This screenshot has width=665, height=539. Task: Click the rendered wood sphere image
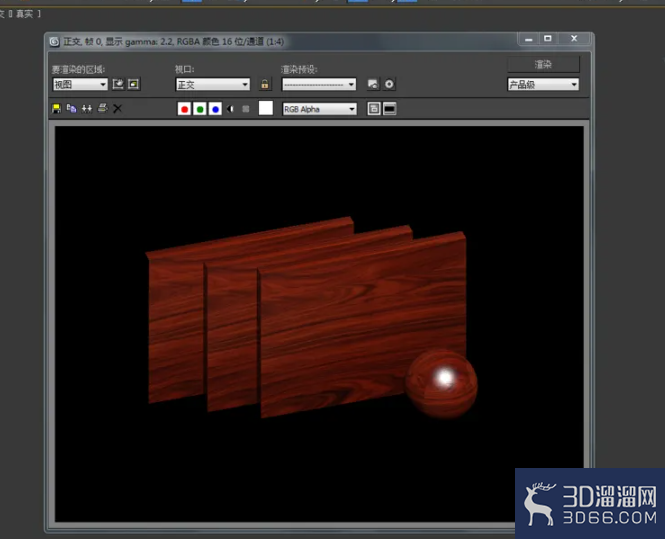pos(441,384)
